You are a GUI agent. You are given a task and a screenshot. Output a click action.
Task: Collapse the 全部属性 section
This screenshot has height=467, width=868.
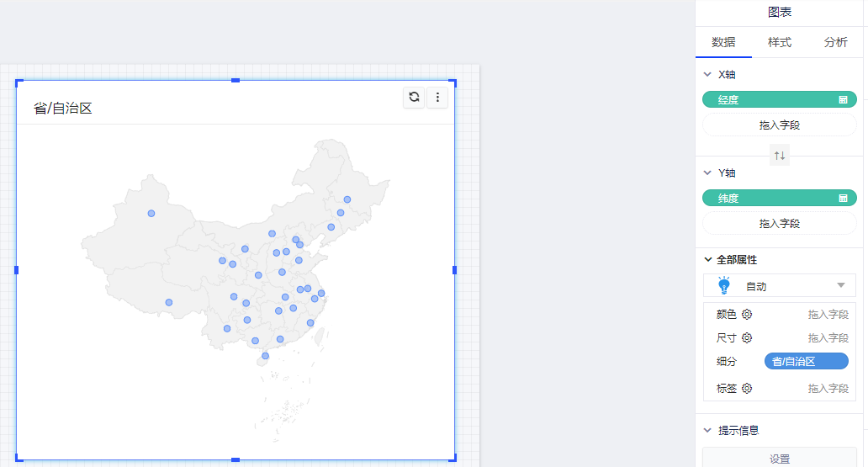tap(708, 260)
